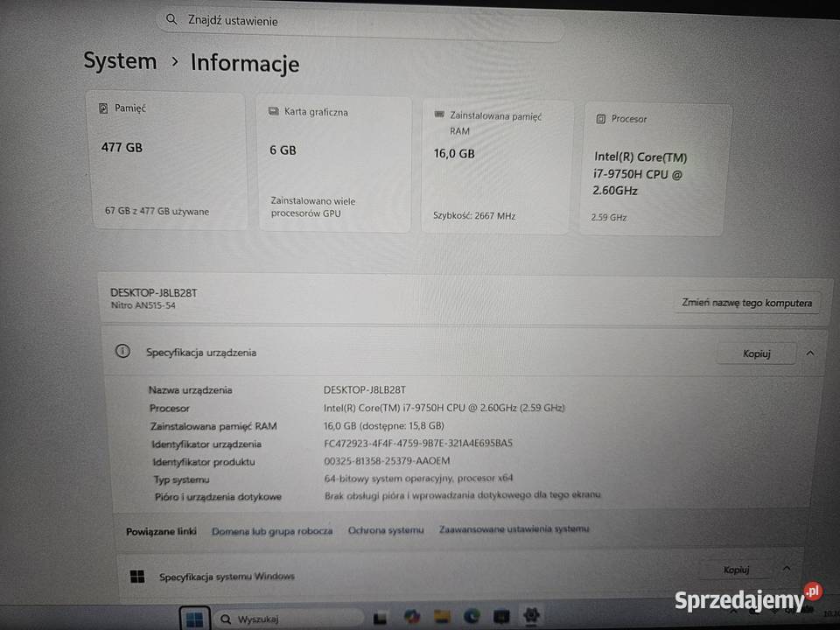The image size is (840, 630).
Task: Go back to System breadcrumb
Action: [x=120, y=60]
